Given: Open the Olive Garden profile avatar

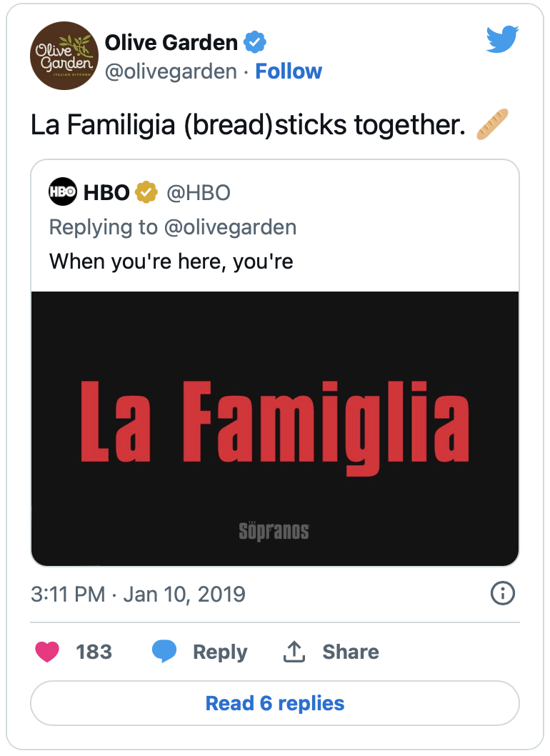Looking at the screenshot, I should click(64, 56).
